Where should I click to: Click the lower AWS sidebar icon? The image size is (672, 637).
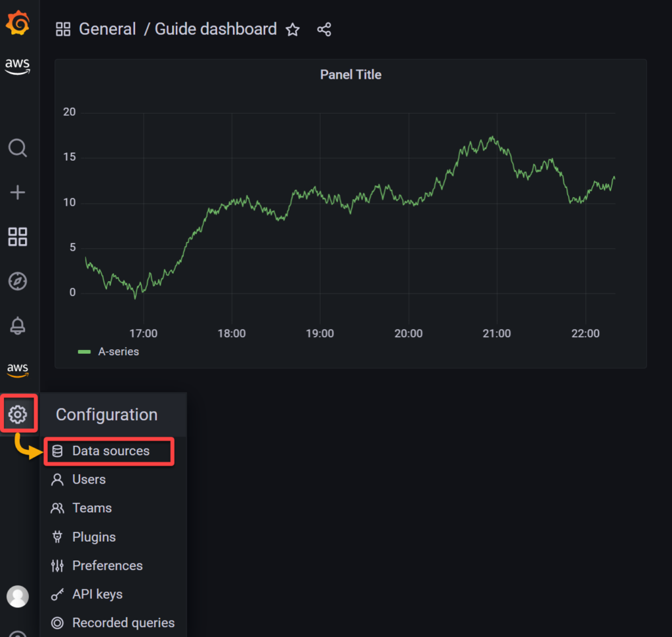18,370
